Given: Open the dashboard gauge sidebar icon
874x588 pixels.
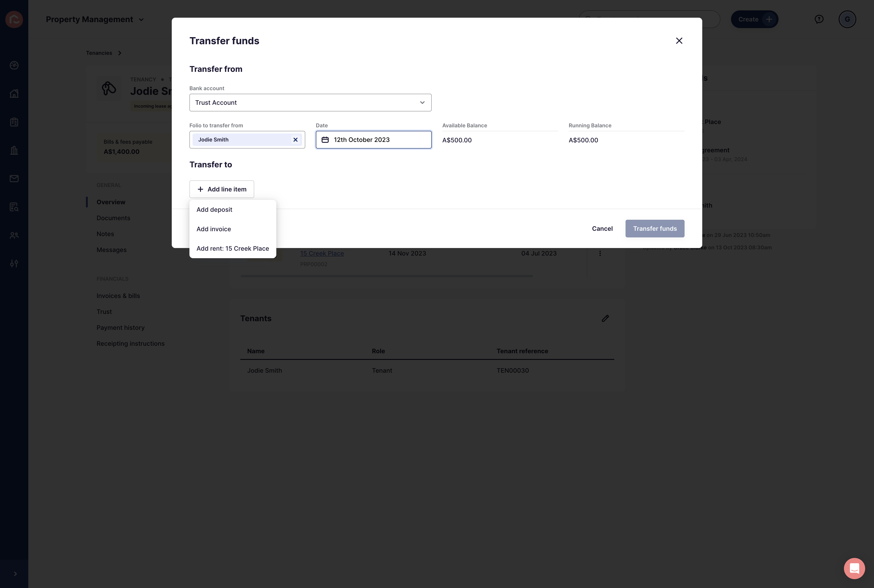Looking at the screenshot, I should coord(14,65).
